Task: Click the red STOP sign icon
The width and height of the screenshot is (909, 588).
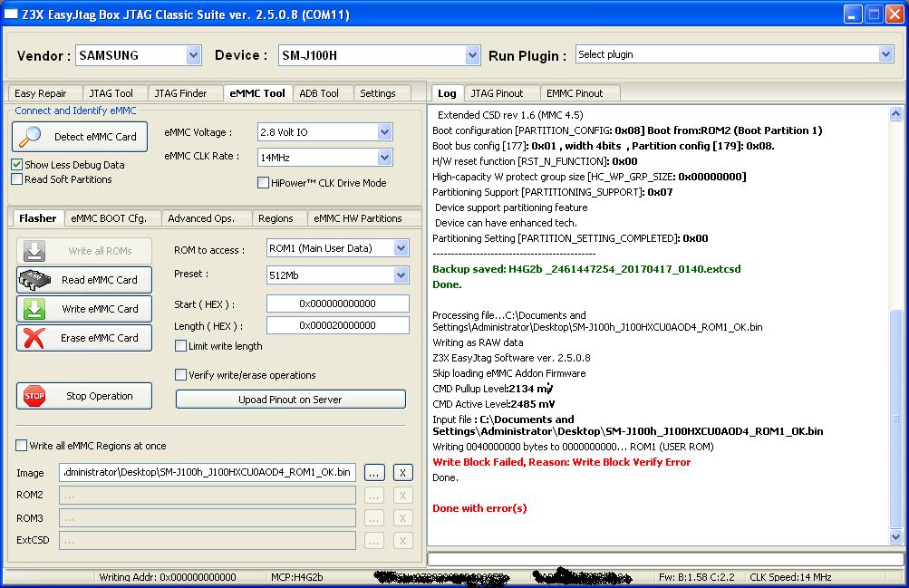Action: [x=34, y=396]
